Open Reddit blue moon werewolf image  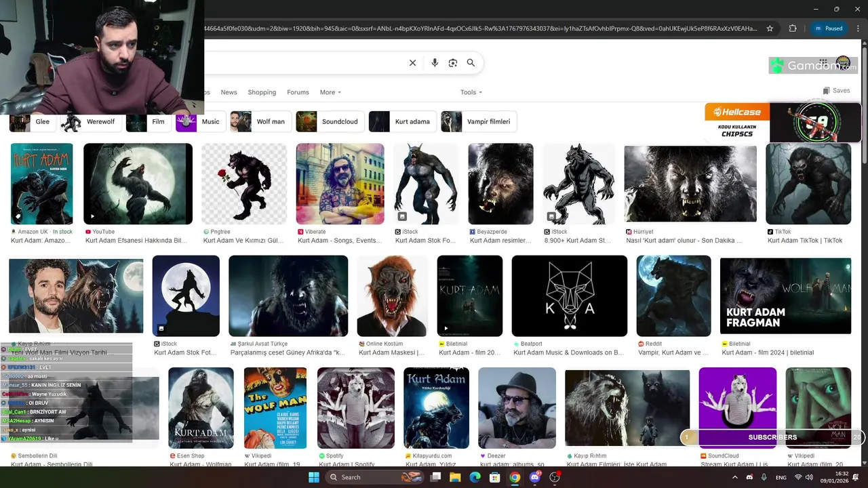click(x=673, y=296)
